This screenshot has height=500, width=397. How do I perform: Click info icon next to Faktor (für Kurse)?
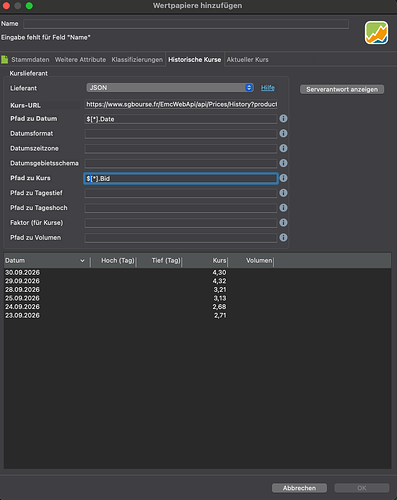point(283,223)
